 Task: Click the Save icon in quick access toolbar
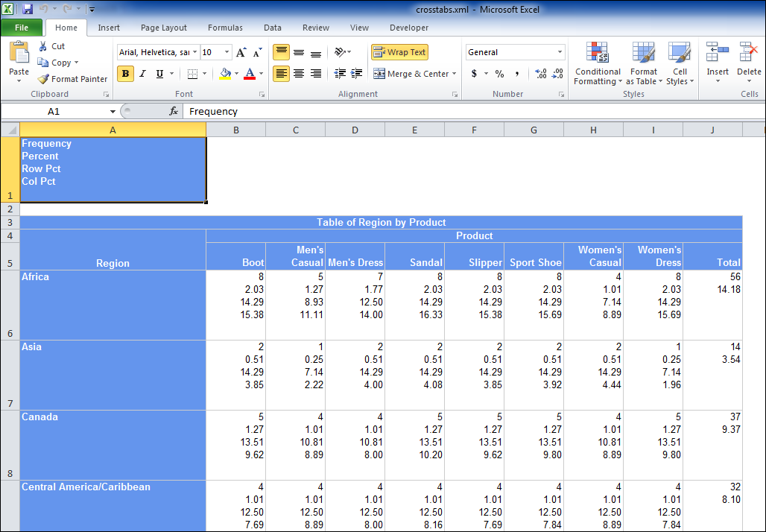(x=28, y=9)
